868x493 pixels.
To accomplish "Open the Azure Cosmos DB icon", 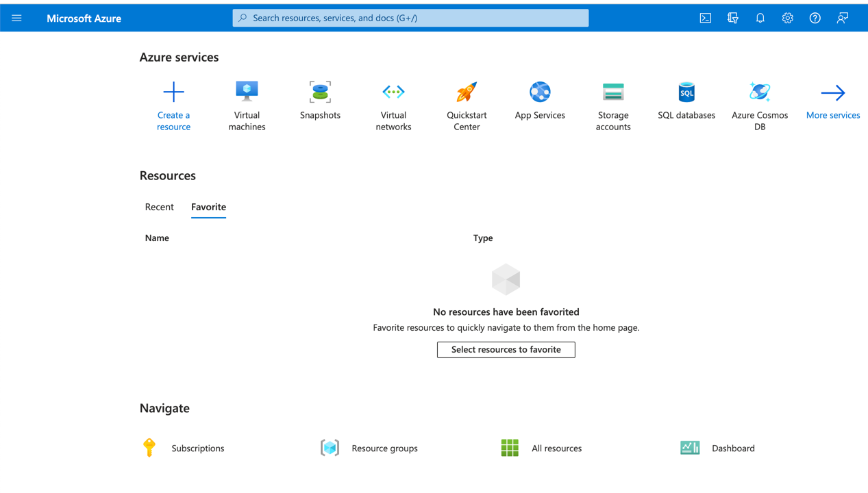I will (x=760, y=92).
